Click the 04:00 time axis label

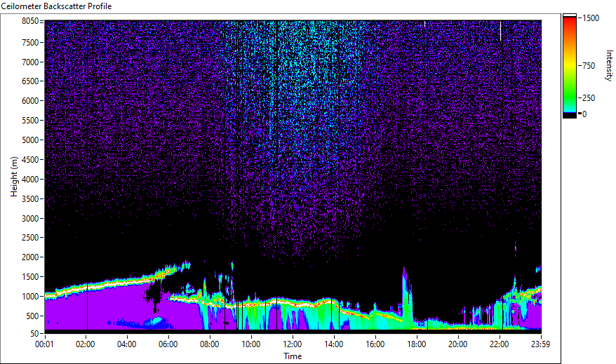point(126,344)
